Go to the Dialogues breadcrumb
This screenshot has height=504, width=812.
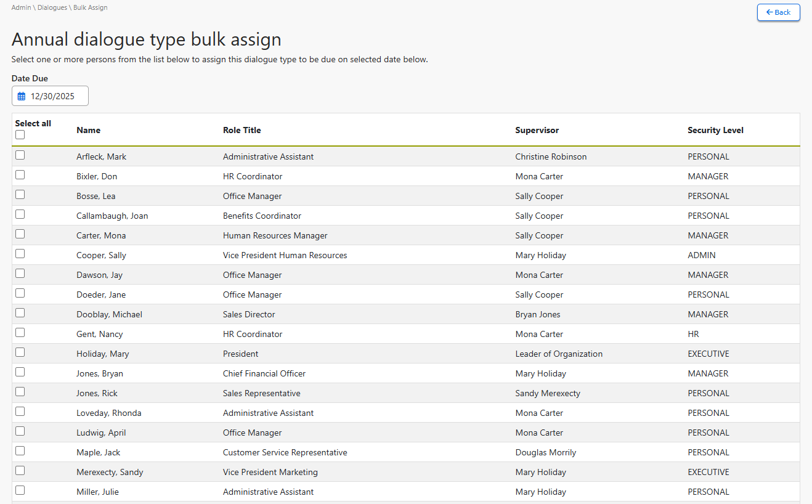[52, 8]
